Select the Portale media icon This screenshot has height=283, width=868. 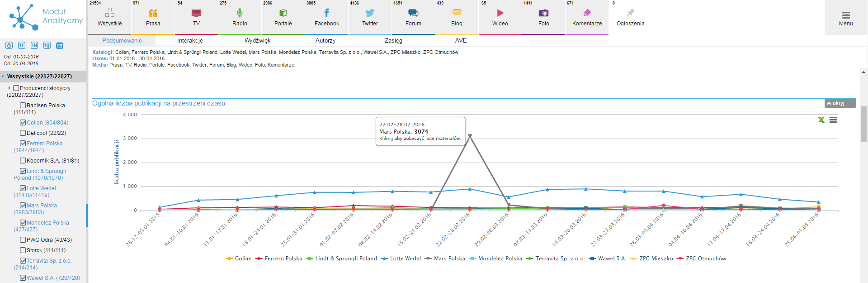click(283, 13)
